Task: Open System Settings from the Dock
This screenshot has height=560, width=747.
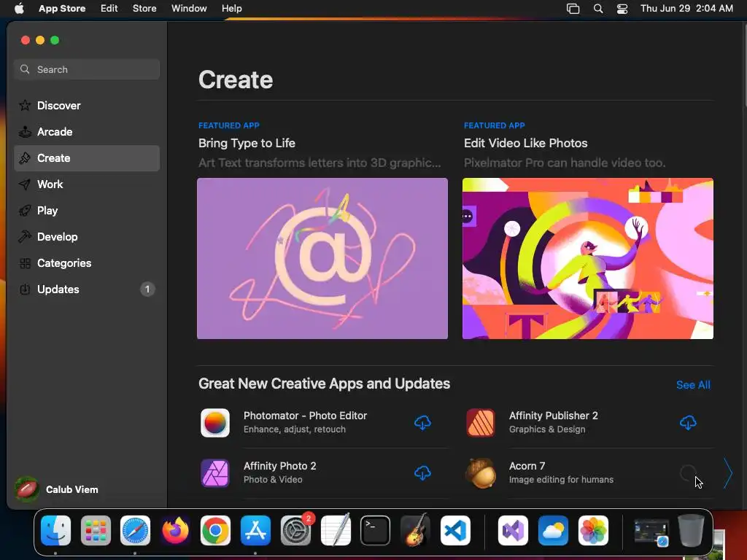Action: tap(296, 531)
